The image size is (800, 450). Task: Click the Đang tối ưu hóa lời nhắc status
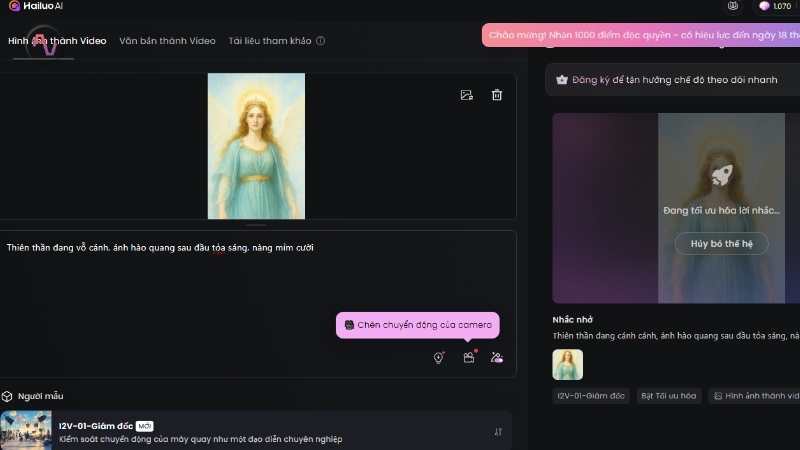pyautogui.click(x=721, y=210)
